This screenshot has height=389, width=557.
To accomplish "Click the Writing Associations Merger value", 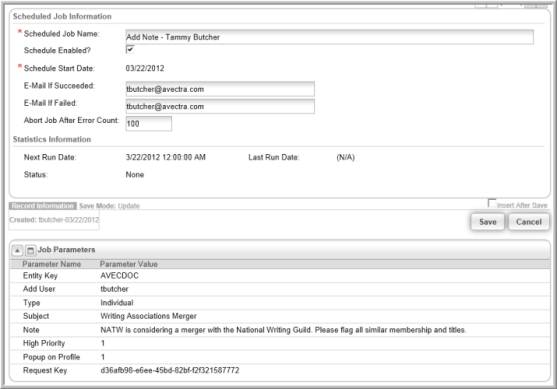I will point(148,316).
